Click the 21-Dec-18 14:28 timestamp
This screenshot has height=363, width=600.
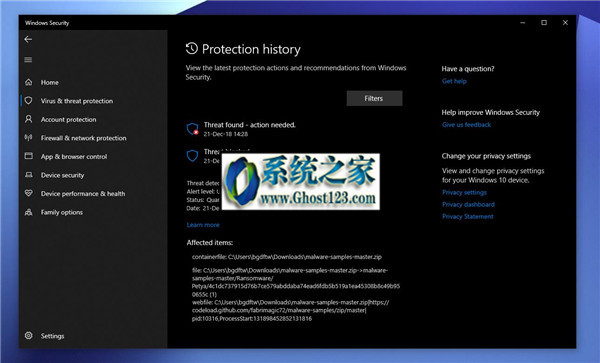pos(226,134)
